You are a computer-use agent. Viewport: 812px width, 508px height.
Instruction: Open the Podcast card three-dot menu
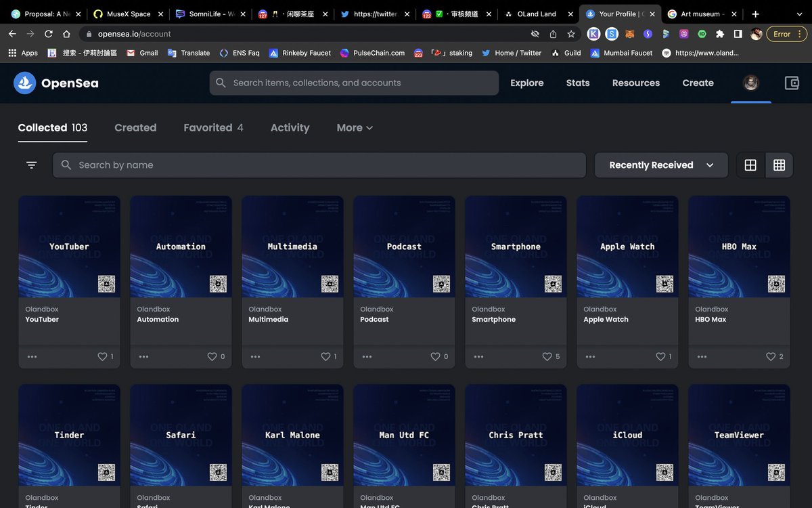click(x=367, y=356)
